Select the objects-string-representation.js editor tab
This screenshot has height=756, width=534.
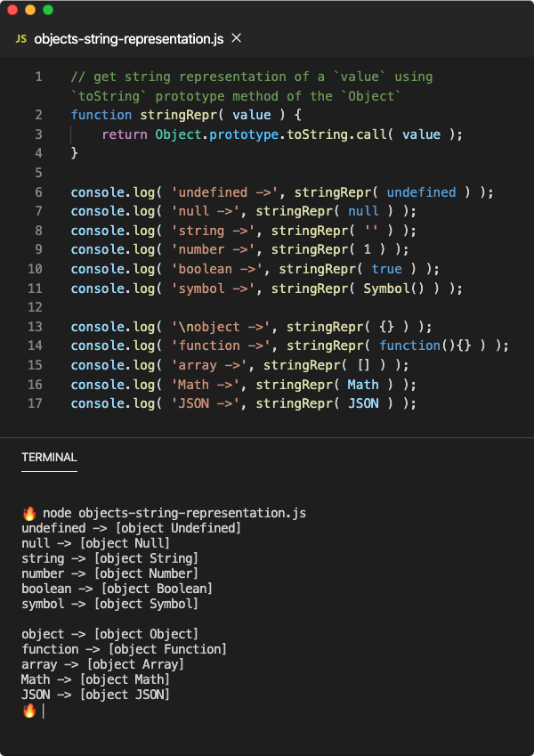pyautogui.click(x=128, y=39)
